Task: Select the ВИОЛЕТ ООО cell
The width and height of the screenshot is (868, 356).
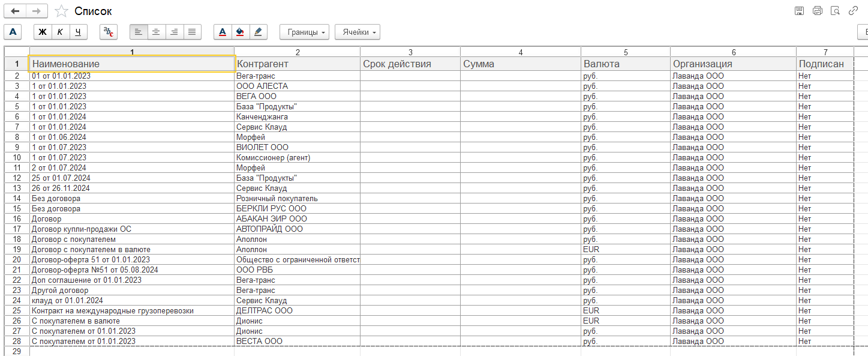Action: [297, 148]
